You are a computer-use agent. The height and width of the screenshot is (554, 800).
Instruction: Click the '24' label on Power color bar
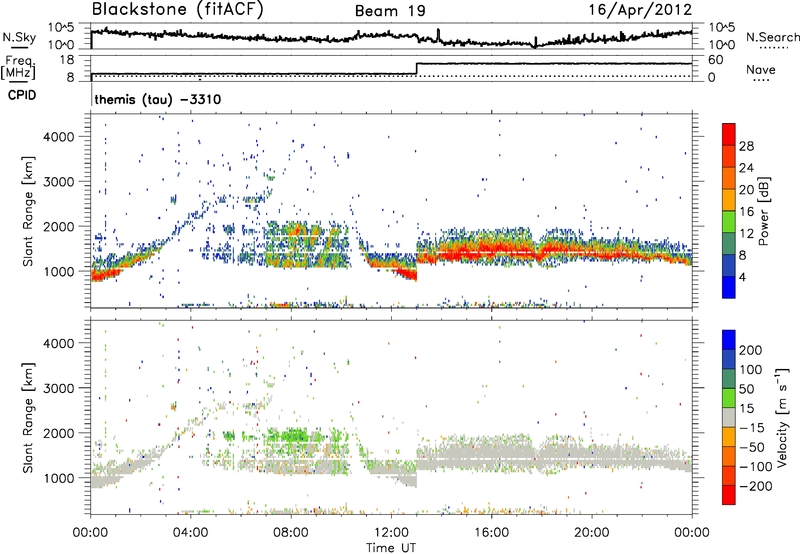746,168
